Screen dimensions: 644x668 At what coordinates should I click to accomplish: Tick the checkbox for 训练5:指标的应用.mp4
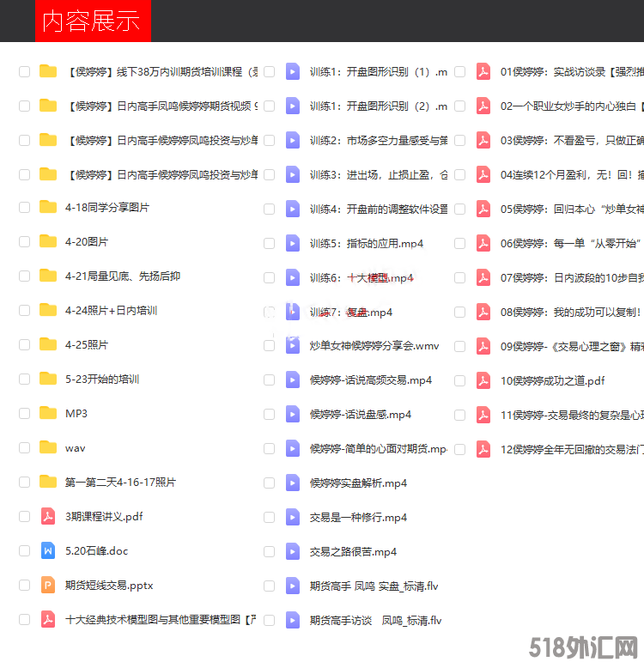269,244
